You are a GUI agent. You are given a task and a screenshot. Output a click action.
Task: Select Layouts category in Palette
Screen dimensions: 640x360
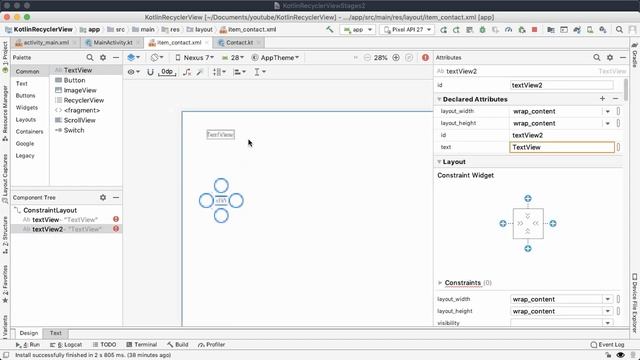click(26, 119)
